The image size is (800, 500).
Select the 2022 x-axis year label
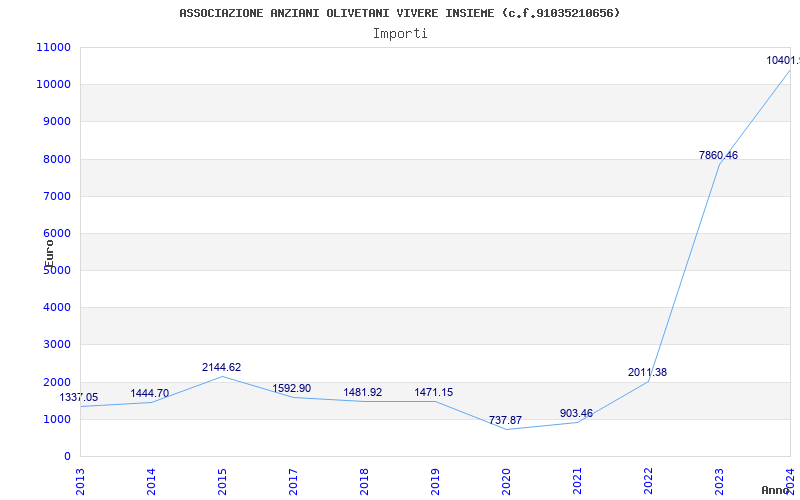point(648,480)
